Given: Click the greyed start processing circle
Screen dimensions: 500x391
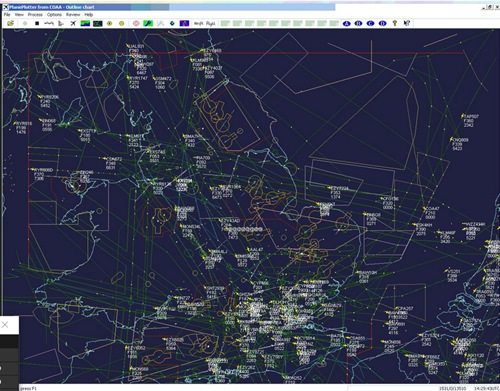Looking at the screenshot, I should click(25, 23).
